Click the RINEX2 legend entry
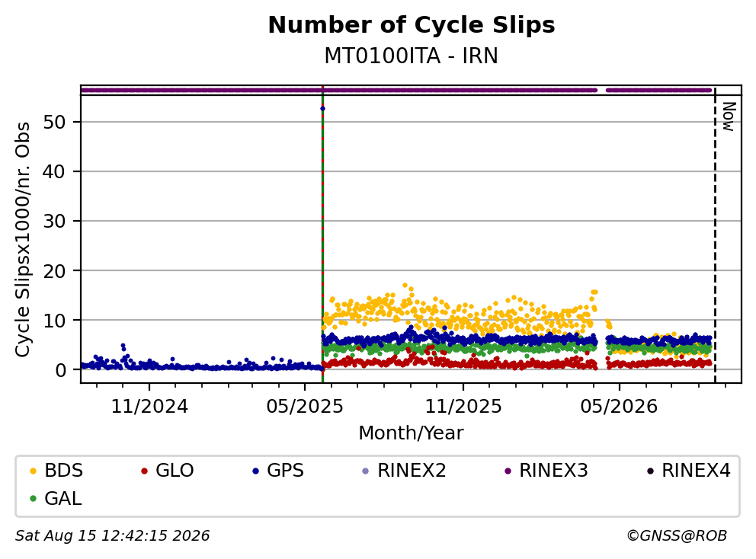 (x=404, y=471)
